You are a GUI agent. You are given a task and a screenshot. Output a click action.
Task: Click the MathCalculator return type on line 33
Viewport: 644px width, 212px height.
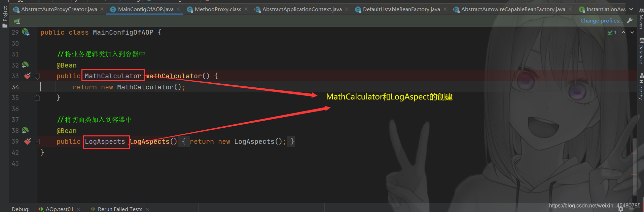pyautogui.click(x=113, y=76)
